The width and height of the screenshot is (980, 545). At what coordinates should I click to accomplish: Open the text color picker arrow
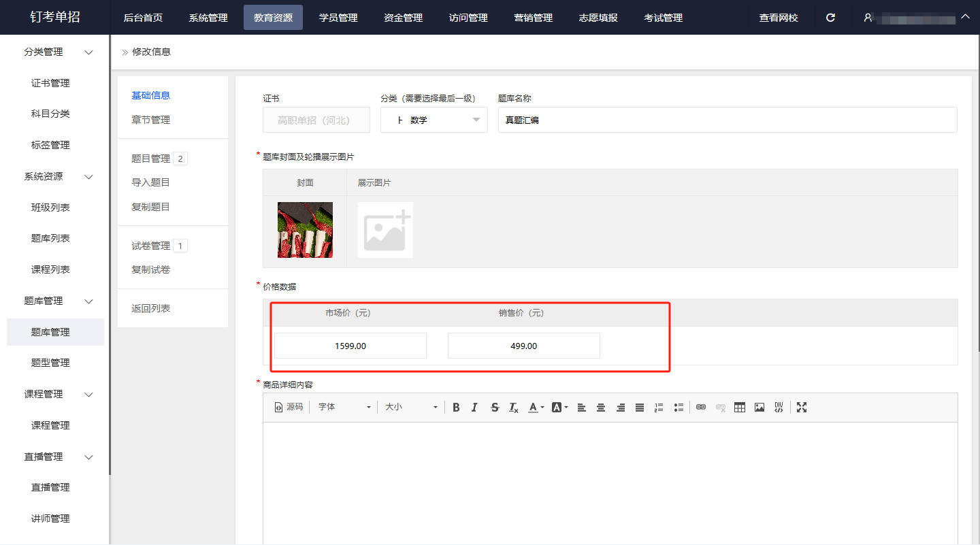pos(542,408)
